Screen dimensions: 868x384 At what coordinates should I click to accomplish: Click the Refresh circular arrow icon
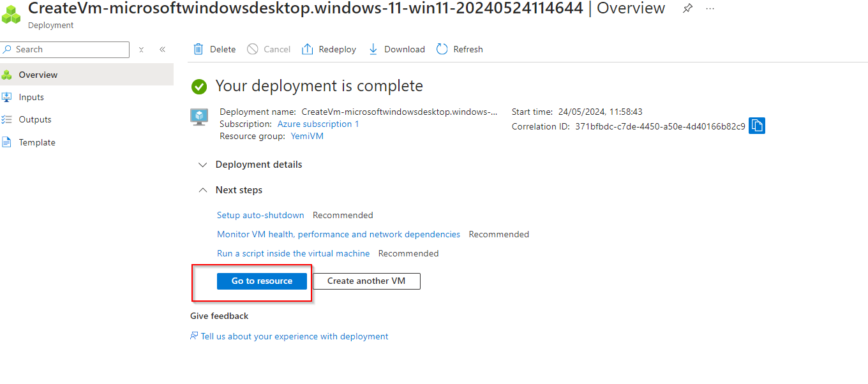pyautogui.click(x=442, y=49)
